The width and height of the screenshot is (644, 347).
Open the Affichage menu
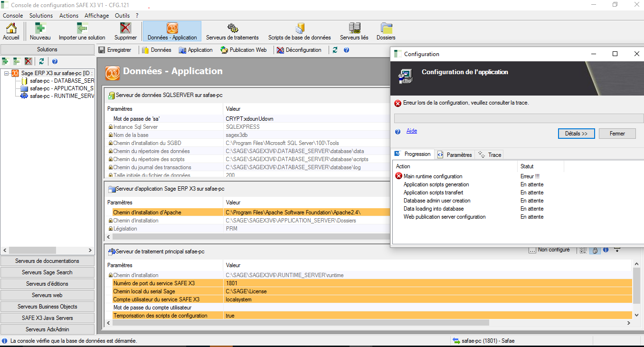97,16
